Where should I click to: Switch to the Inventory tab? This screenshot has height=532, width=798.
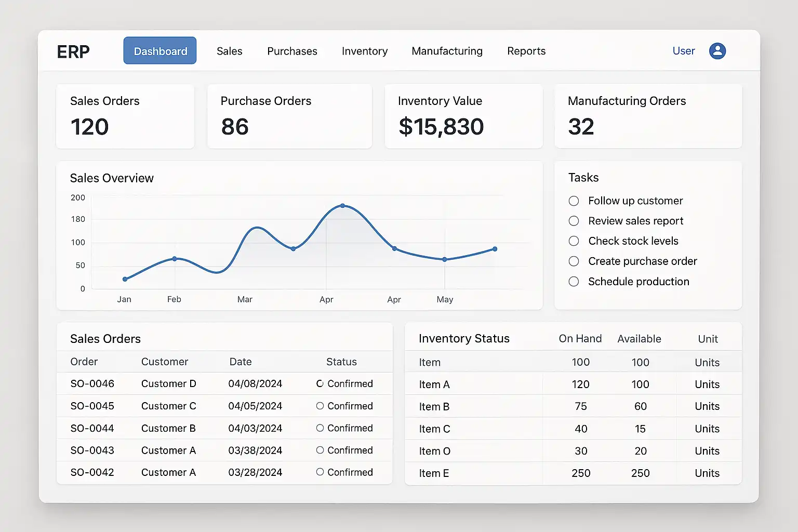364,51
